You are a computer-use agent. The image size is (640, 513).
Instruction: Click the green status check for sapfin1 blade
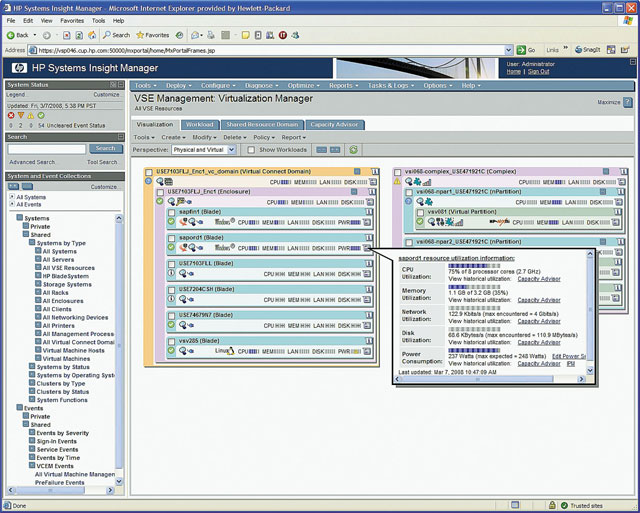click(171, 222)
